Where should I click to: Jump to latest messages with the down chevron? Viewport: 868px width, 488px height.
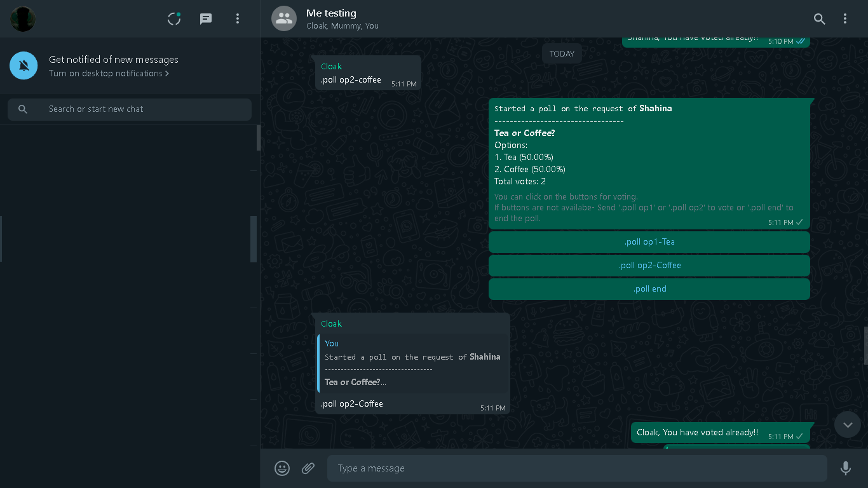(848, 424)
